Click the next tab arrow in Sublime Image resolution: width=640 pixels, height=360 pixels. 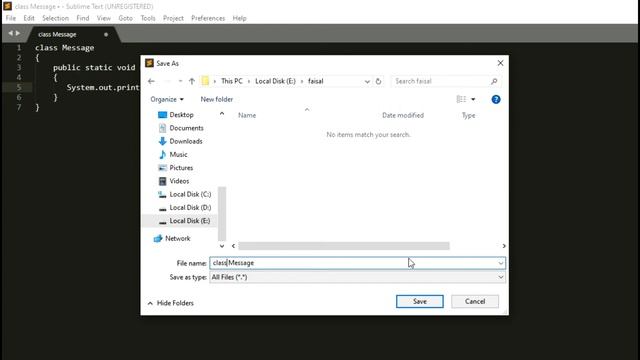pos(18,33)
